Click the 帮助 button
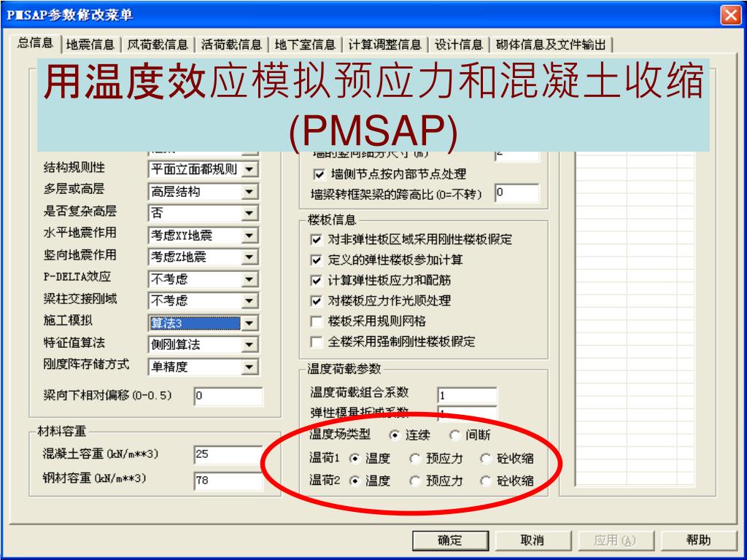The height and width of the screenshot is (560, 747). (x=698, y=540)
